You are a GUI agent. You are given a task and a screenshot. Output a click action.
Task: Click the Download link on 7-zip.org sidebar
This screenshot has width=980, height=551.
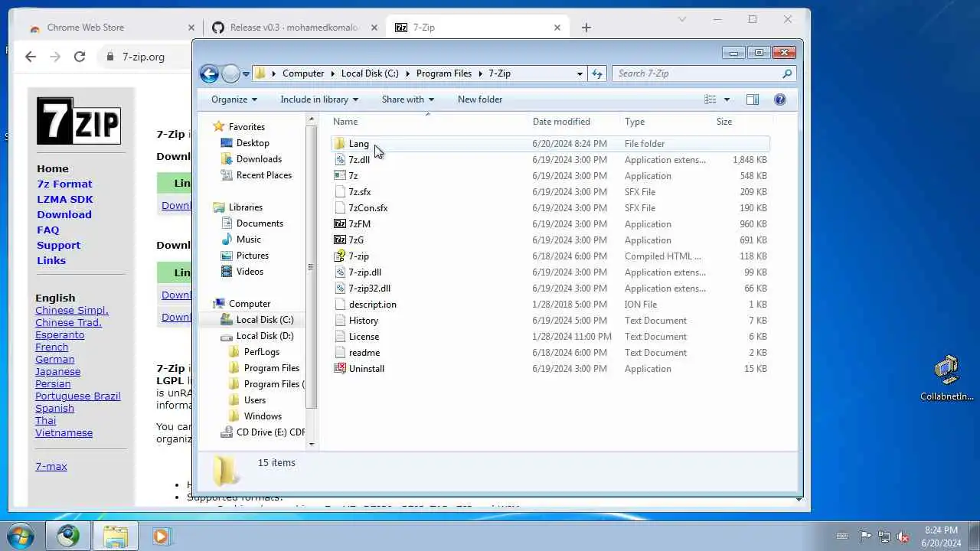[x=64, y=214]
